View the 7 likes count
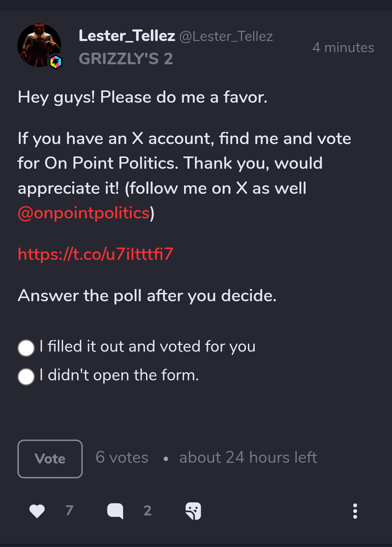 (x=69, y=510)
